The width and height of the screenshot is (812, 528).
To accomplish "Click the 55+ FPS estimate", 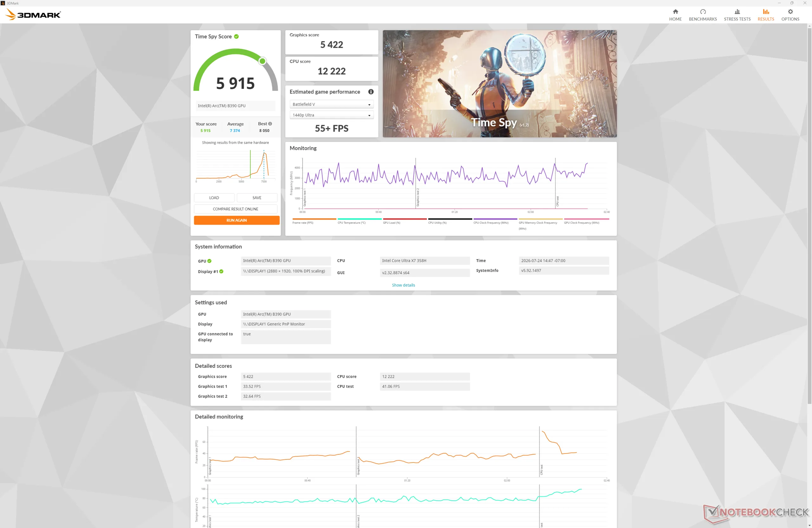I will click(332, 129).
